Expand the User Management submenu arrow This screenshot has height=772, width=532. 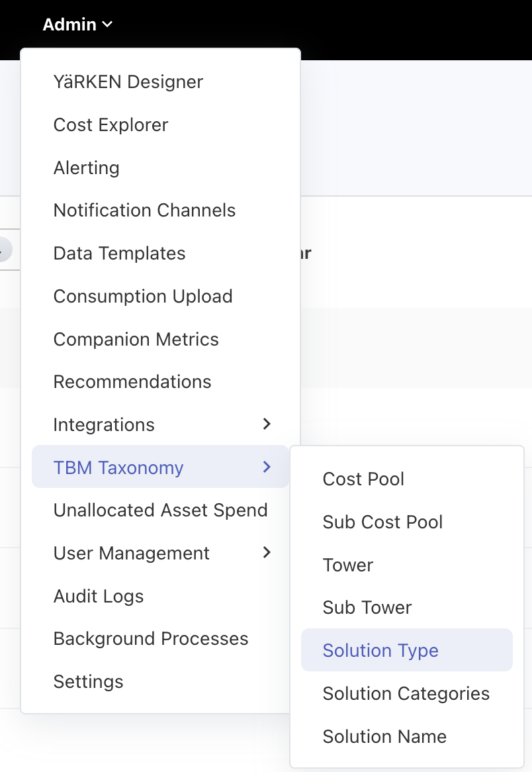point(267,553)
